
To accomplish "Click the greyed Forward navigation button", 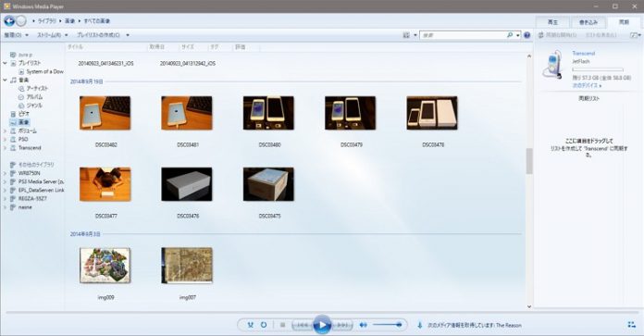I will pyautogui.click(x=21, y=20).
